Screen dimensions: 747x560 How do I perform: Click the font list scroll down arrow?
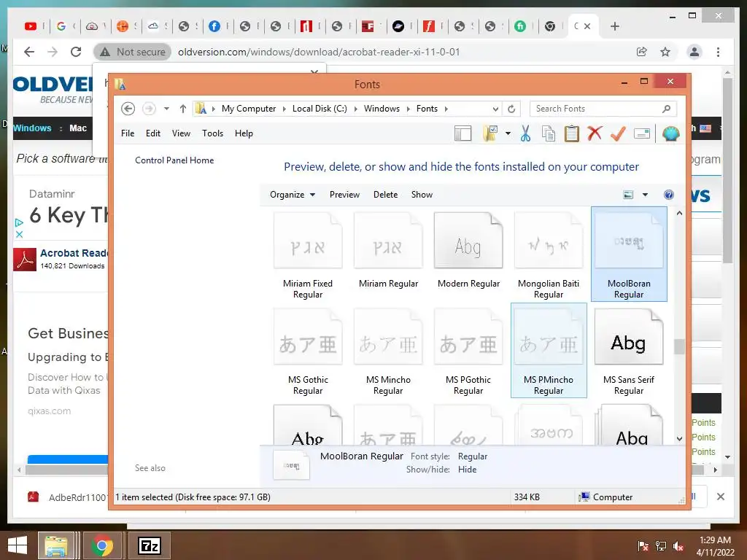[679, 438]
